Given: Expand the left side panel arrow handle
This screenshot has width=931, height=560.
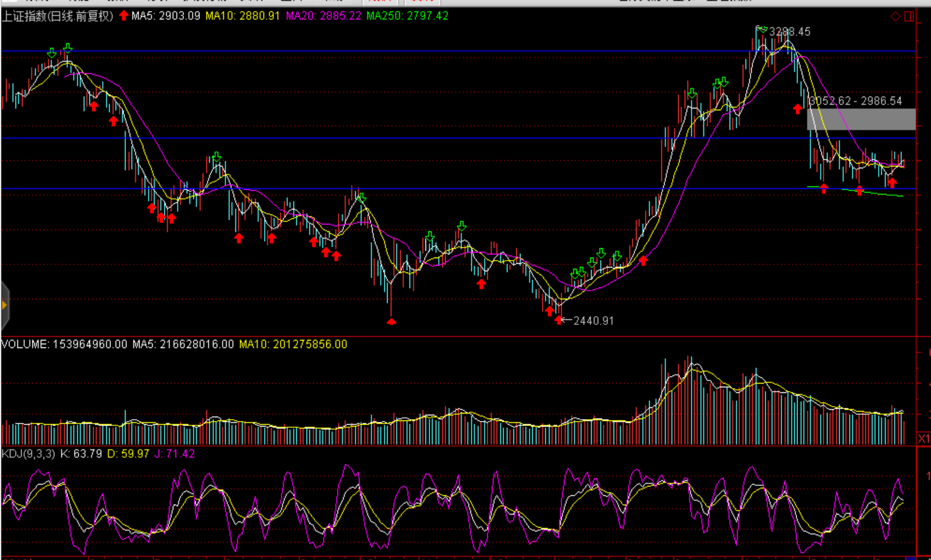Looking at the screenshot, I should click(4, 305).
